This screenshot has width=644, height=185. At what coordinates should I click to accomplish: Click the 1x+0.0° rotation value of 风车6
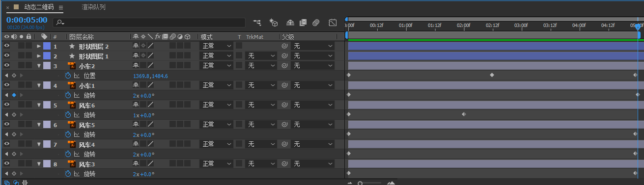[143, 115]
